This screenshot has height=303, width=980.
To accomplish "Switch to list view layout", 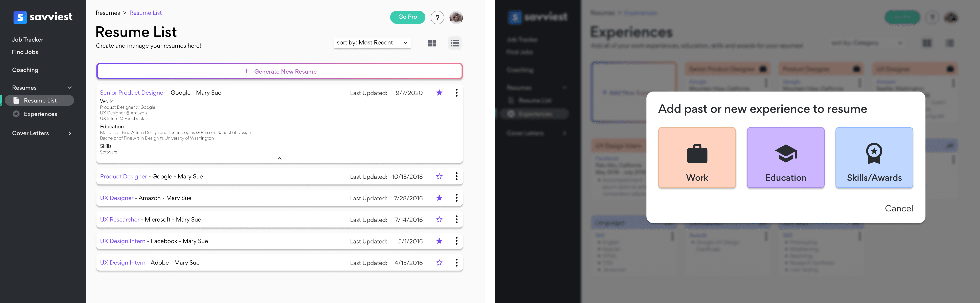I will pos(455,43).
